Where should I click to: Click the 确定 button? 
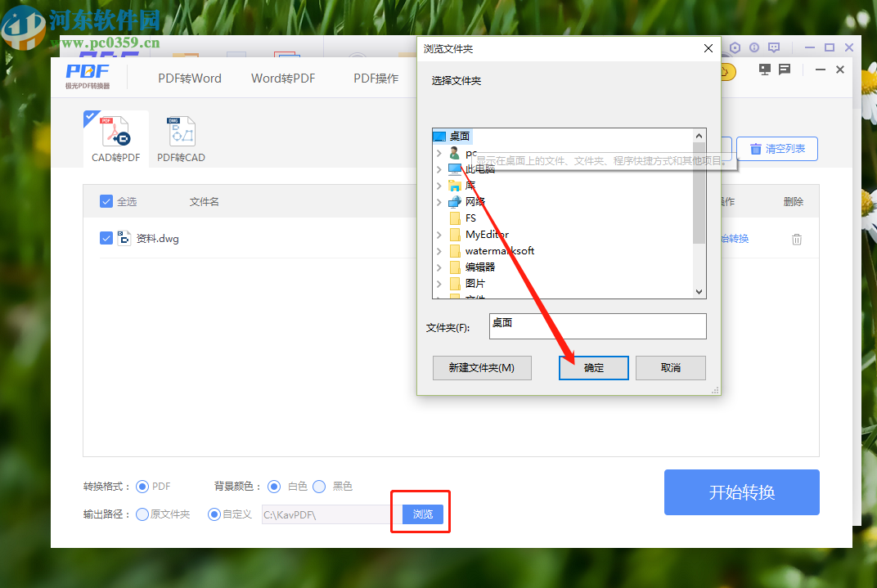tap(593, 368)
